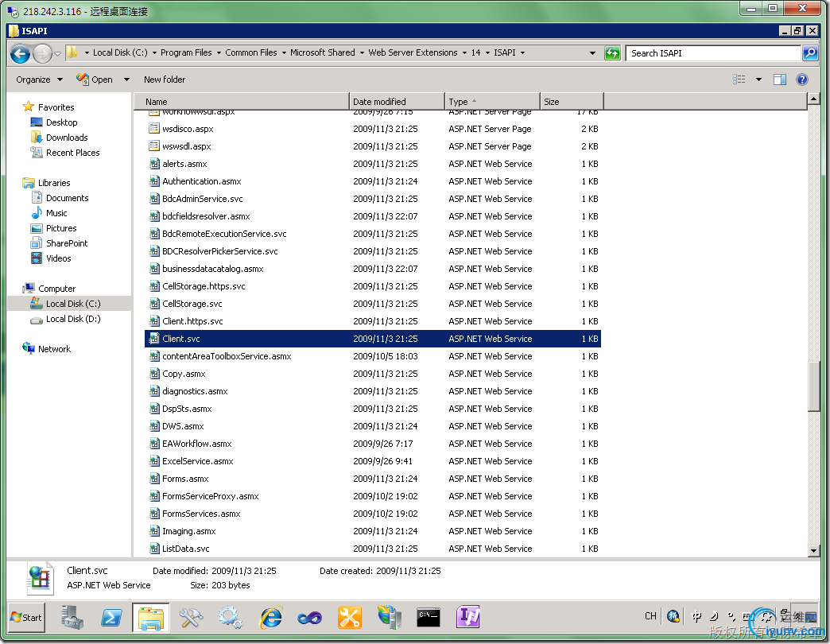Click the large Client.svc icon in details pane
830x644 pixels.
[x=40, y=578]
